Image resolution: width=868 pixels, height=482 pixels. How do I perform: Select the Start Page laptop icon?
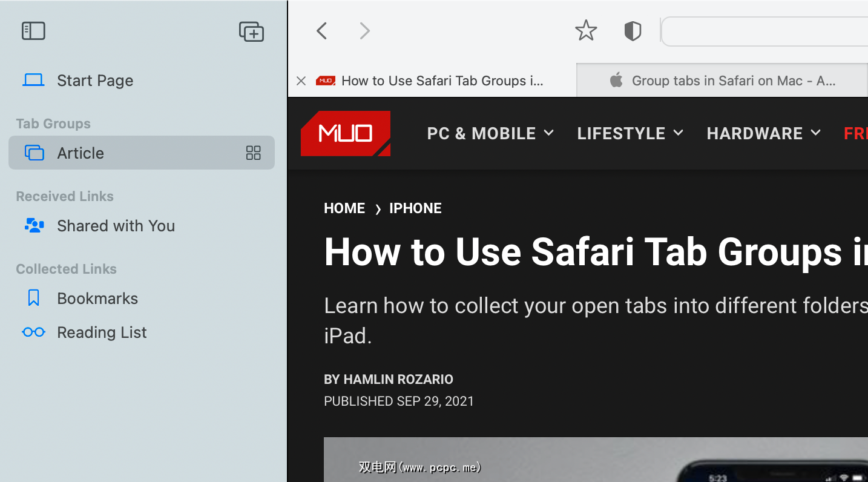[x=35, y=79]
